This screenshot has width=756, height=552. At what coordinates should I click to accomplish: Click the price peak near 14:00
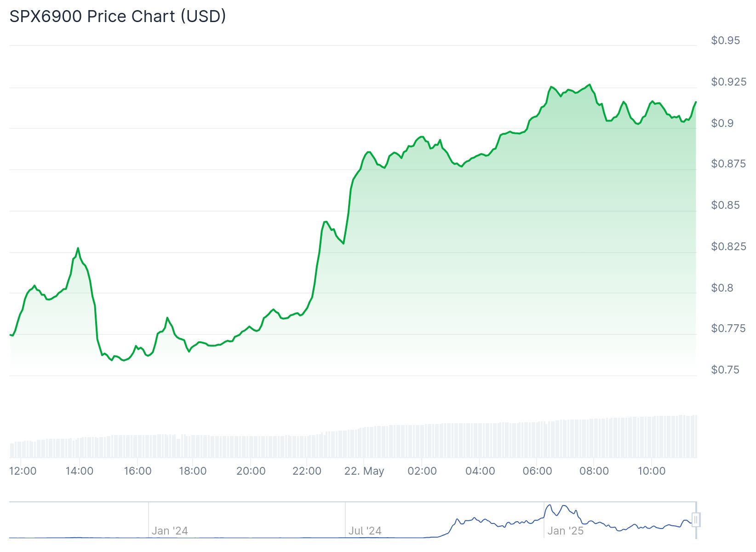[x=78, y=248]
